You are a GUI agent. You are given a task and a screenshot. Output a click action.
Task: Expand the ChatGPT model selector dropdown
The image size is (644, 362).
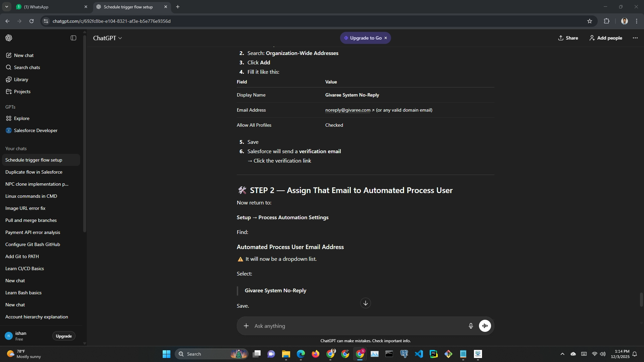point(107,38)
